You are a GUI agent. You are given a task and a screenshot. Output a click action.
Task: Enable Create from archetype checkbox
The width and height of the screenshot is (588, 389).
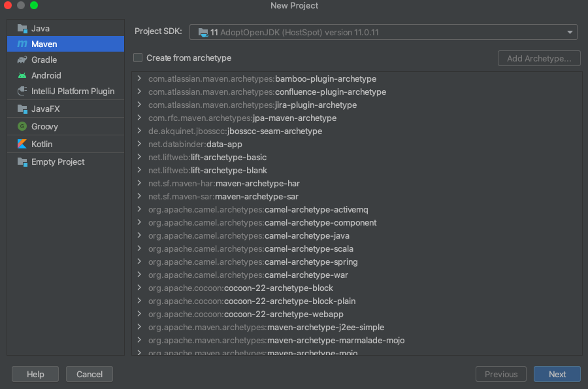(x=138, y=58)
